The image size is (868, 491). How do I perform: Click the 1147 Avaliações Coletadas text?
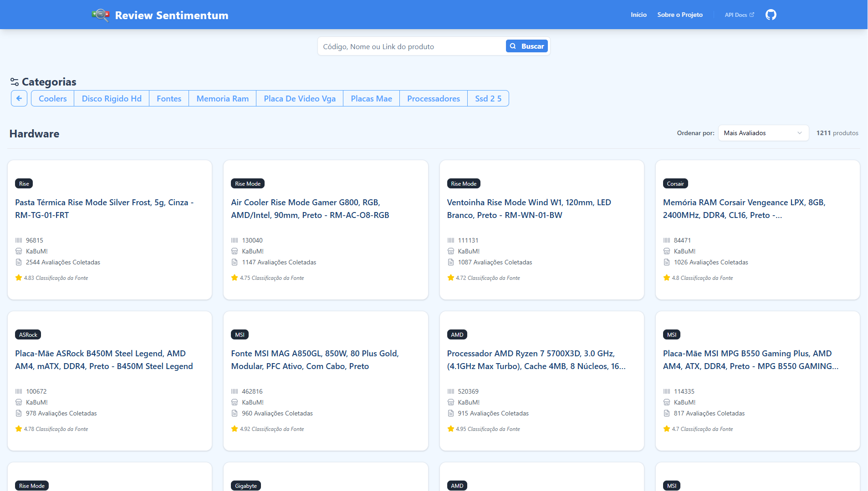click(279, 262)
